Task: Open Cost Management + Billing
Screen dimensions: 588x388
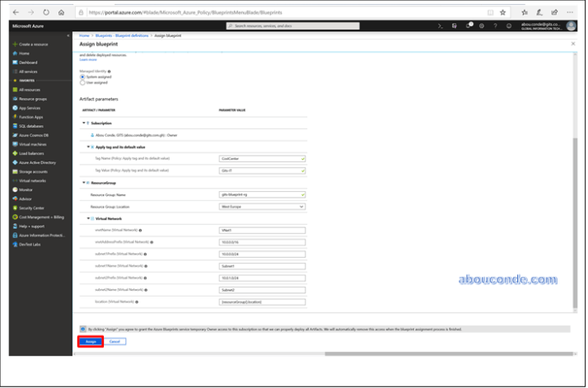Action: tap(41, 217)
